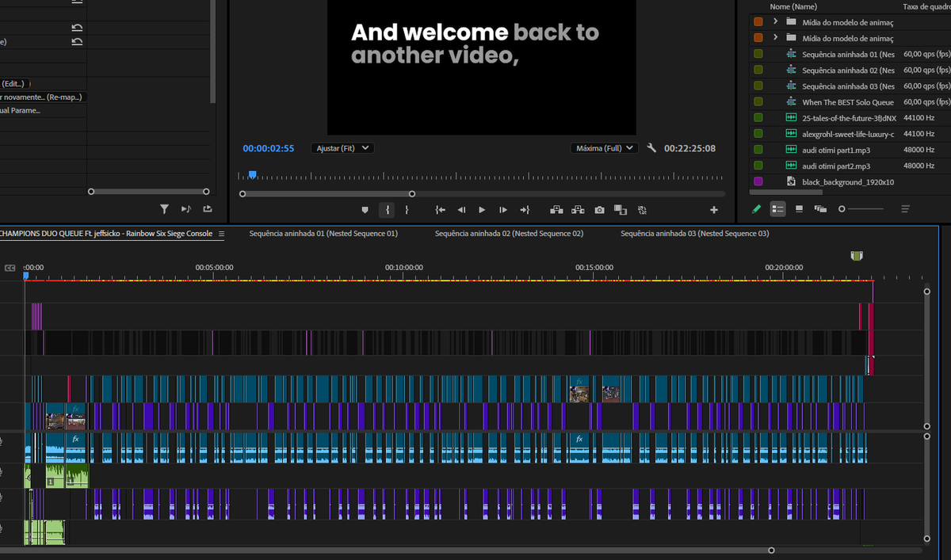Screen dimensions: 951x560
Task: Click the timeline horizontal zoom scrollbar handle
Action: (771, 550)
